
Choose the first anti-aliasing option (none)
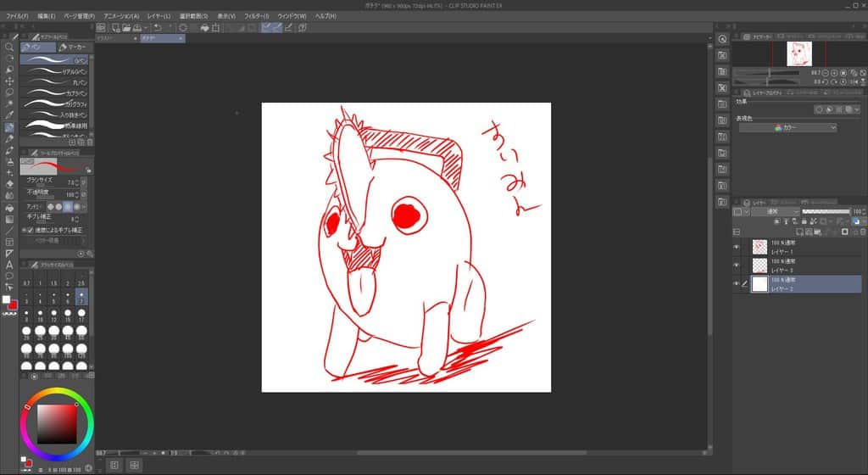(x=50, y=206)
